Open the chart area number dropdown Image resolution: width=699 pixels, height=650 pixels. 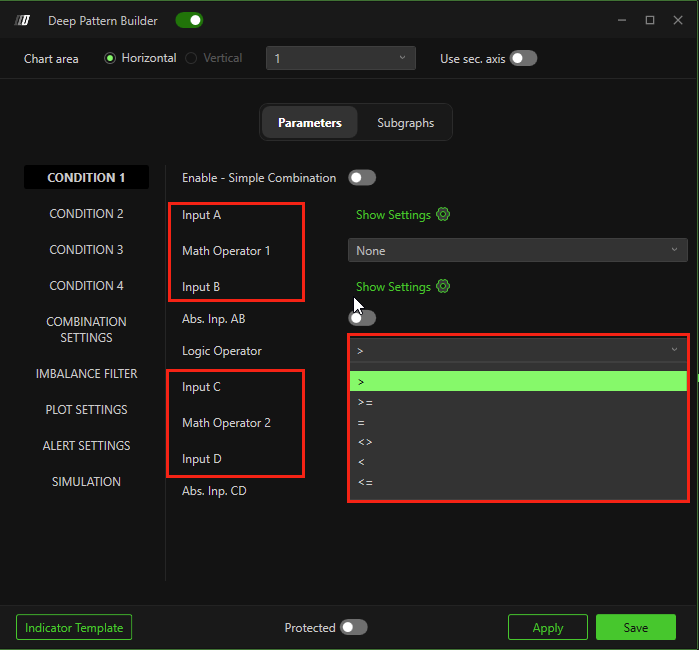pyautogui.click(x=341, y=59)
